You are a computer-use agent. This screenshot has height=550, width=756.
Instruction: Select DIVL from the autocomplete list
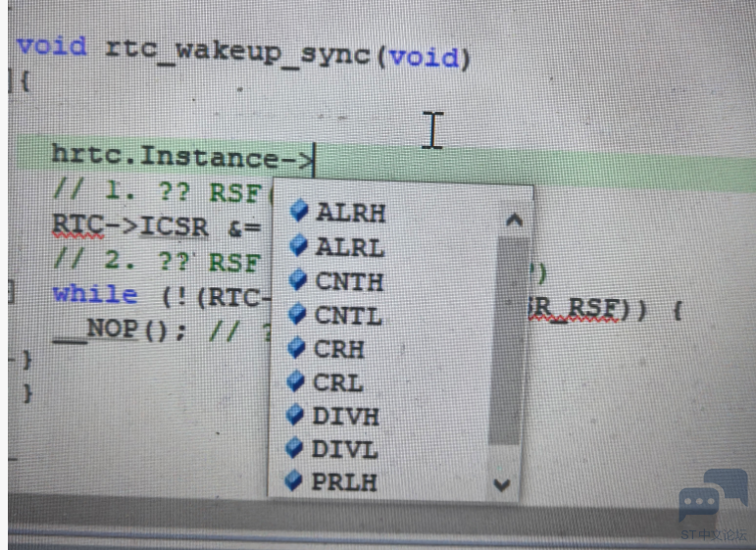(x=345, y=449)
